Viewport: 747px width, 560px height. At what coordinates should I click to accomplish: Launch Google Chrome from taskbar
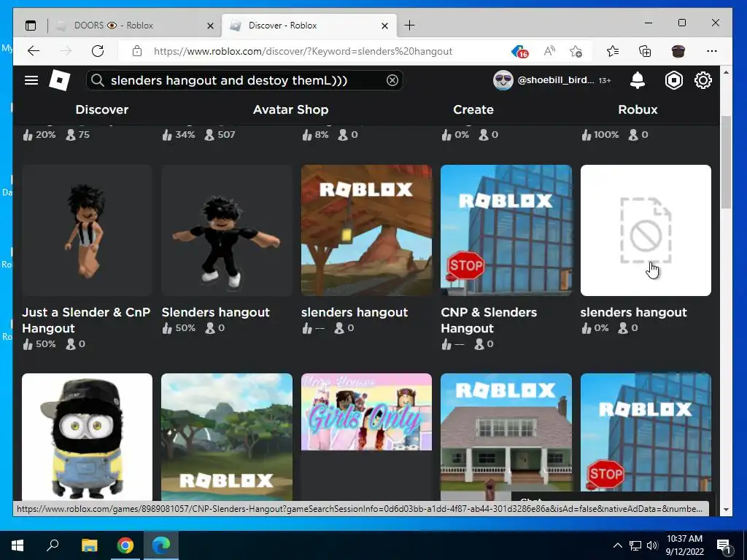coord(125,545)
